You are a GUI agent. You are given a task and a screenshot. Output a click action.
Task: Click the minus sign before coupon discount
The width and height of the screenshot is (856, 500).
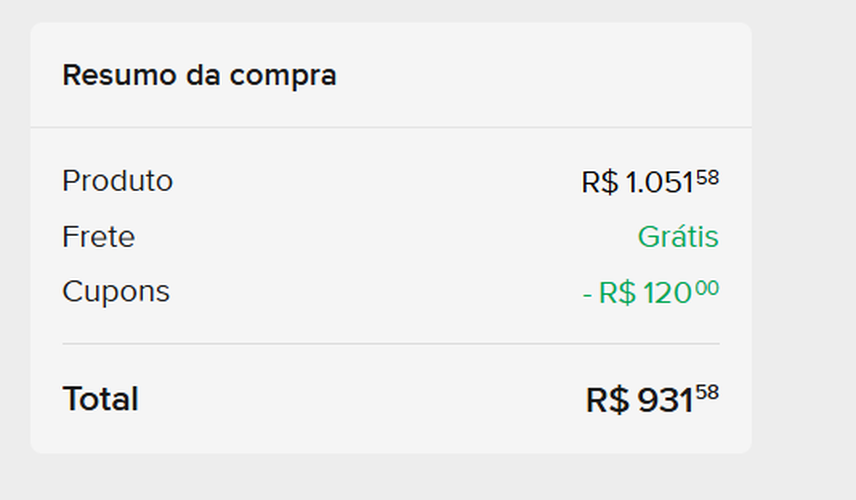pyautogui.click(x=587, y=295)
